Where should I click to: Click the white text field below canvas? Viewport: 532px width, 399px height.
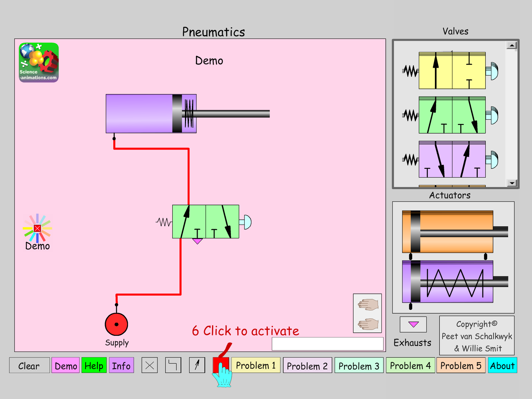(x=327, y=344)
